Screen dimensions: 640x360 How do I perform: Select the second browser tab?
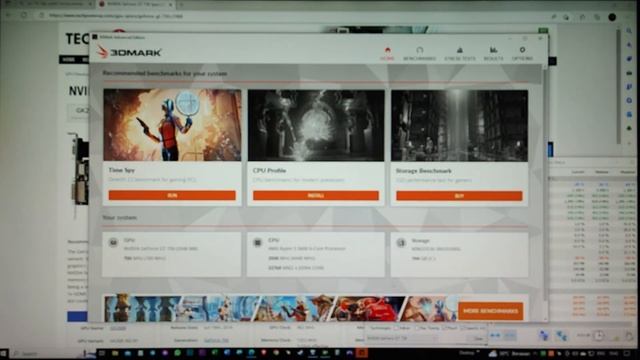coord(136,4)
